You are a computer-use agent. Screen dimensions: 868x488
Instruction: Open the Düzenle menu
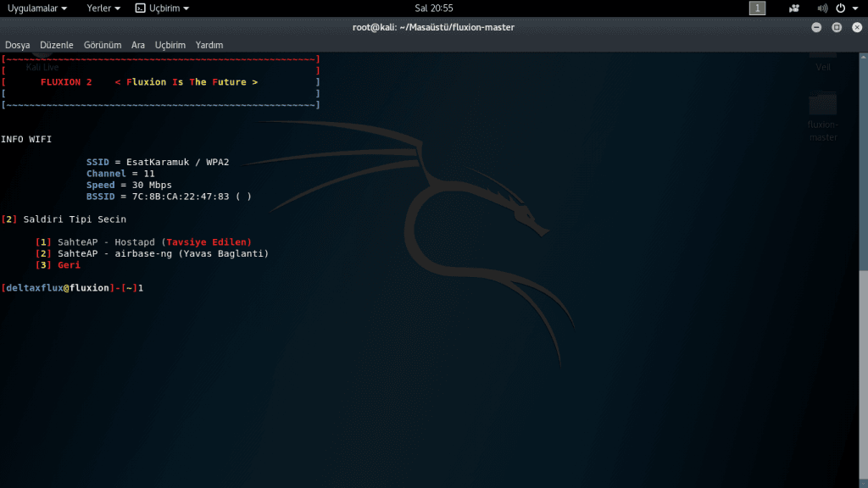point(57,45)
